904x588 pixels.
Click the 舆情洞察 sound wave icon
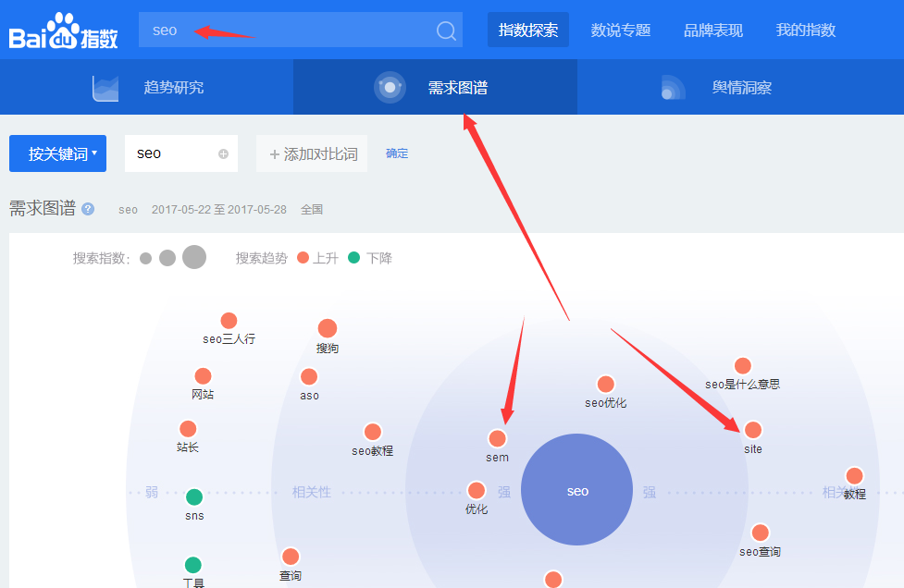point(672,86)
